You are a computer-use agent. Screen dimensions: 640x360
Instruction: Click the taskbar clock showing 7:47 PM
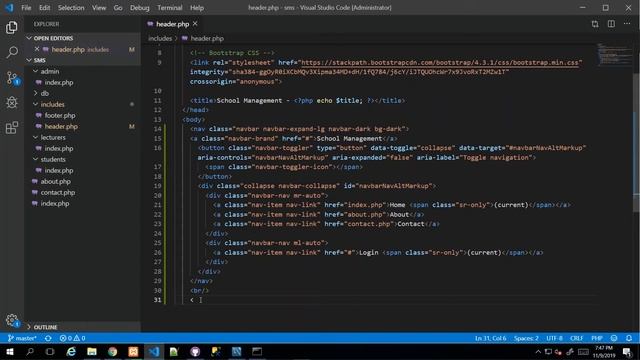pos(604,351)
